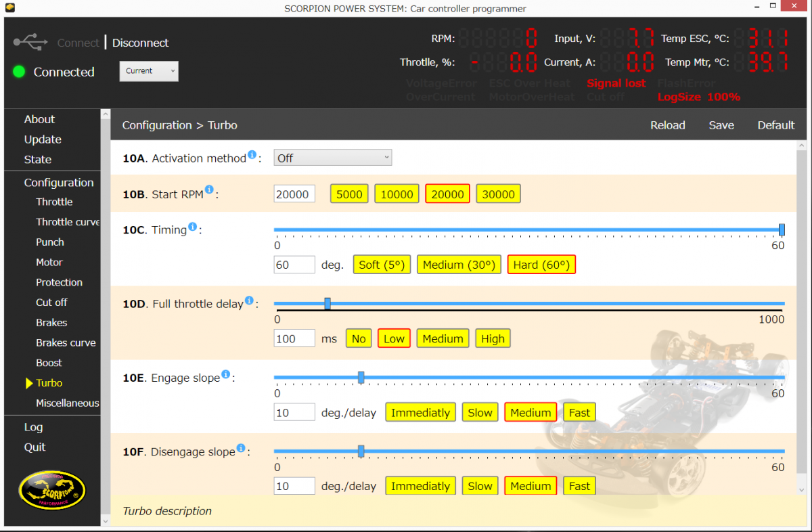Open the Current profile dropdown
Screen dimensions: 812x532
click(149, 71)
